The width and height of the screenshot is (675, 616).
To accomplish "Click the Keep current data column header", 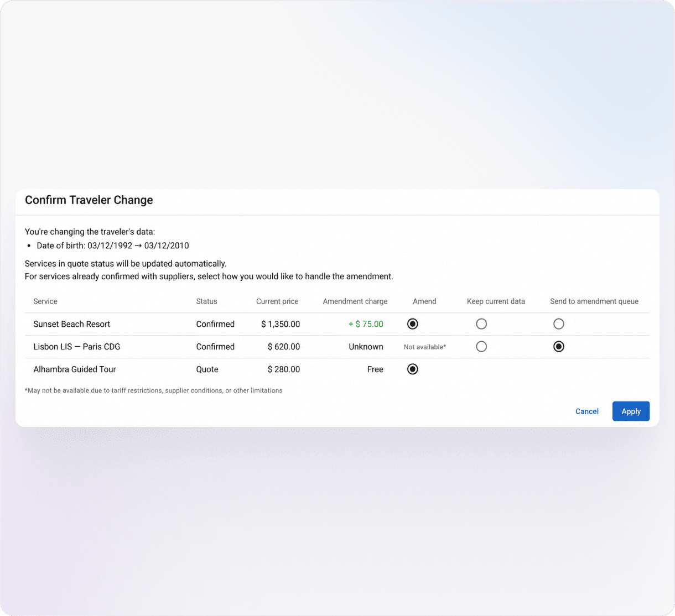I will tap(496, 301).
